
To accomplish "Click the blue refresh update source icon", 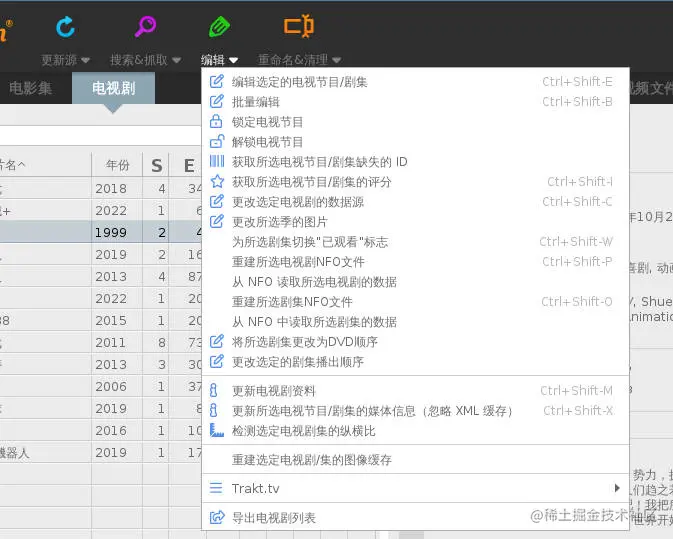I will [x=66, y=27].
